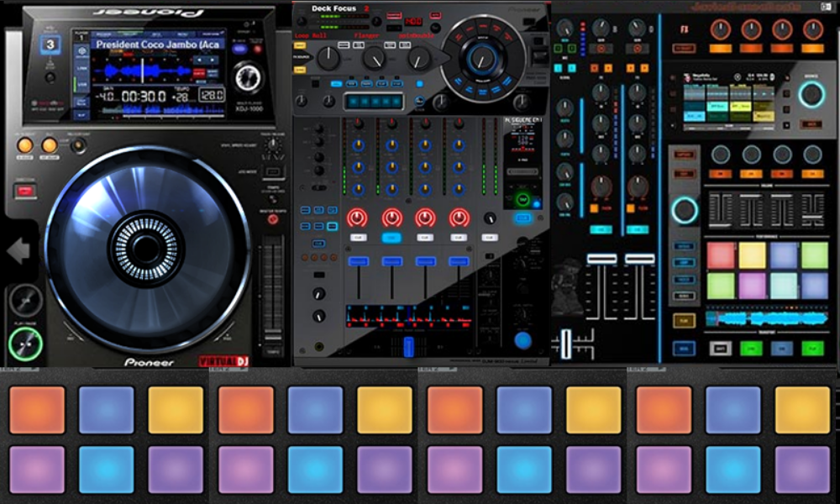The image size is (840, 504).
Task: Click the cyan segmented display below effect knobs
Action: 374,102
